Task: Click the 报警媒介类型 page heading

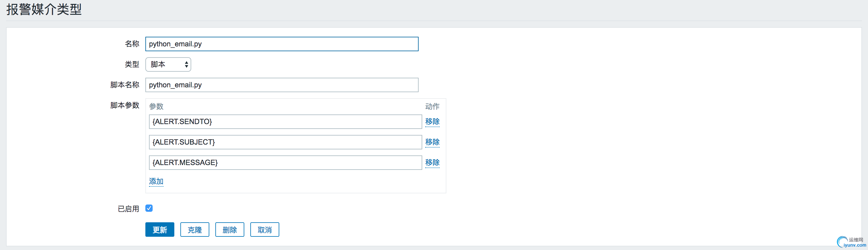Action: [x=44, y=9]
